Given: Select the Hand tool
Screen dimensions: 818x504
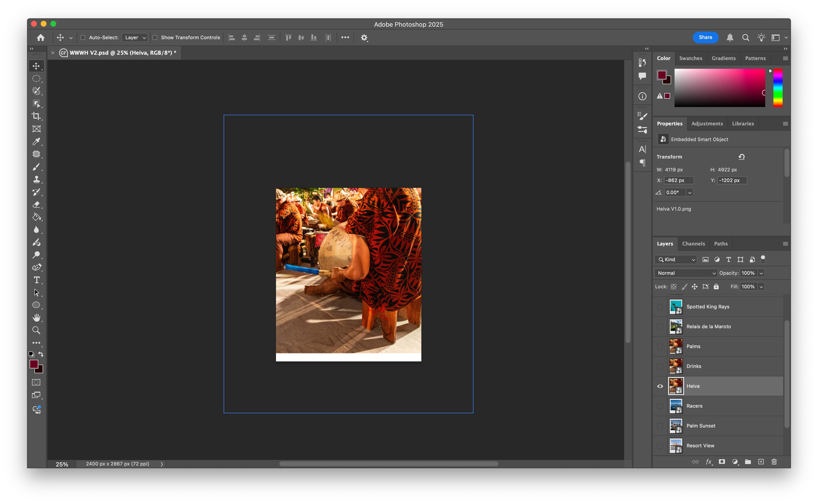Looking at the screenshot, I should [x=36, y=317].
